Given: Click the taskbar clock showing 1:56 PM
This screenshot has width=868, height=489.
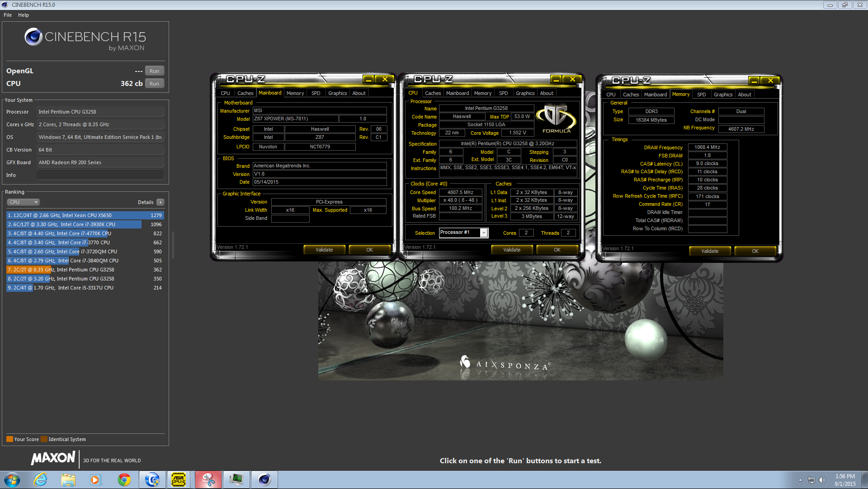Looking at the screenshot, I should 845,480.
